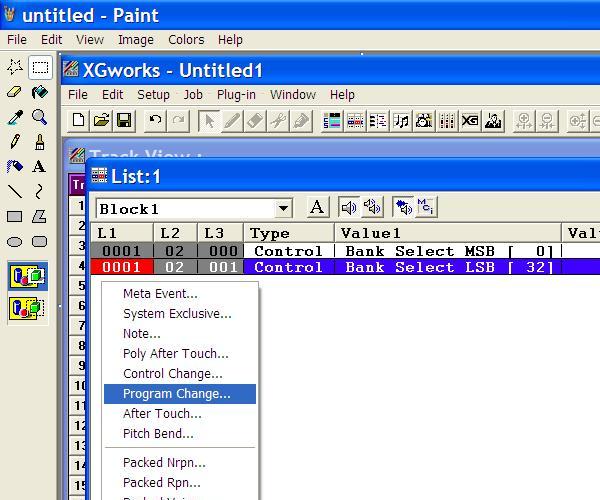600x500 pixels.
Task: Select the Rounded Rectangle tool in Paint
Action: pyautogui.click(x=39, y=242)
